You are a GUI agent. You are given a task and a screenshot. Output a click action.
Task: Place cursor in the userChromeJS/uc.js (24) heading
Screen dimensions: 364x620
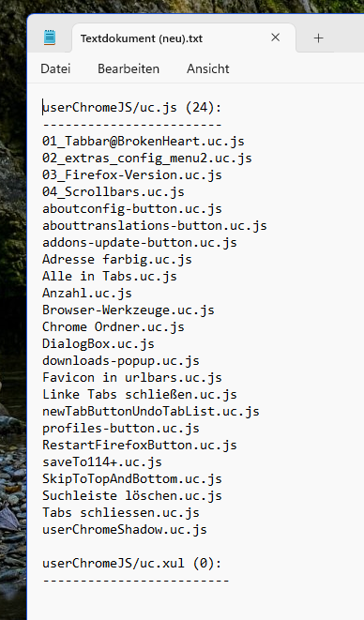(x=132, y=107)
